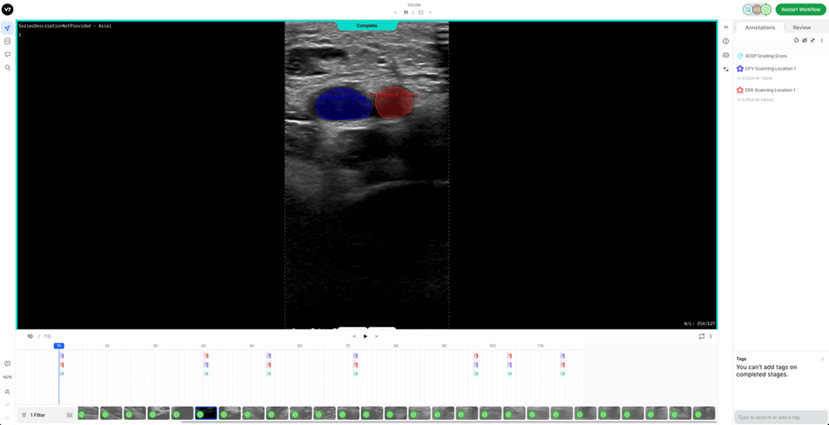The image size is (829, 425).
Task: Click the 162% zoom level indicator
Action: click(7, 377)
